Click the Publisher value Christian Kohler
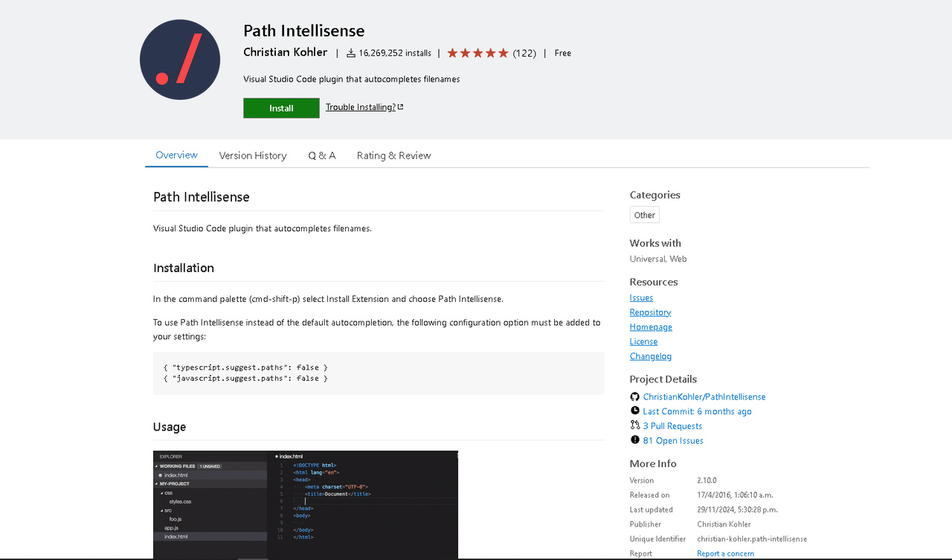The height and width of the screenshot is (560, 952). pos(724,524)
